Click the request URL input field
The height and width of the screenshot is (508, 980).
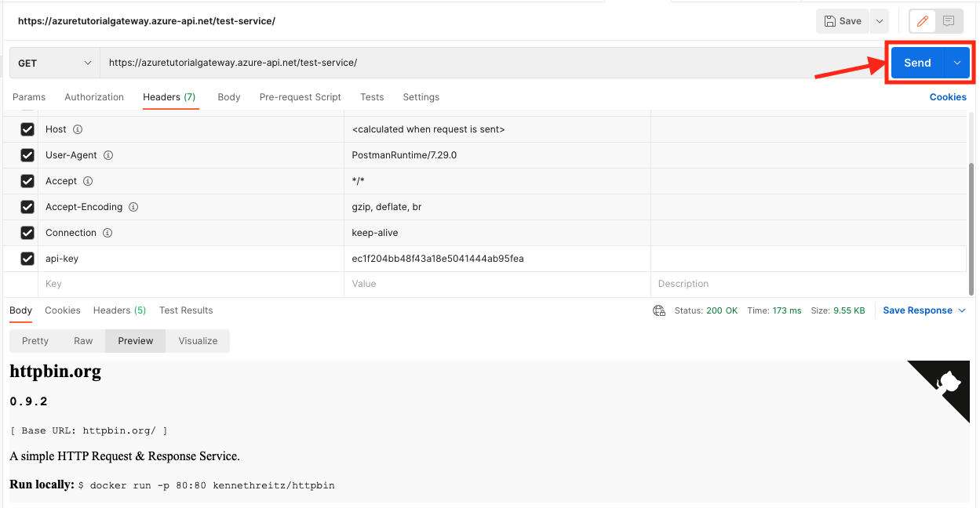pyautogui.click(x=486, y=63)
